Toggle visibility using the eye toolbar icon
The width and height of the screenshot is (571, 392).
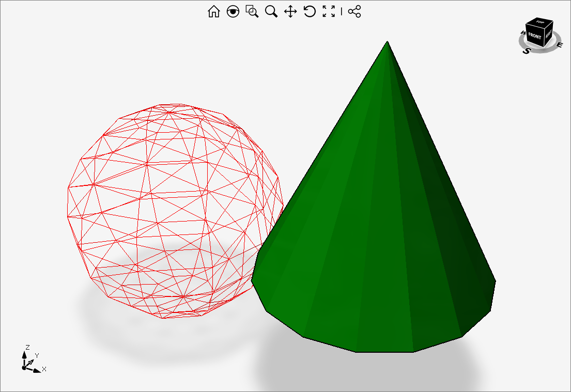(x=234, y=11)
